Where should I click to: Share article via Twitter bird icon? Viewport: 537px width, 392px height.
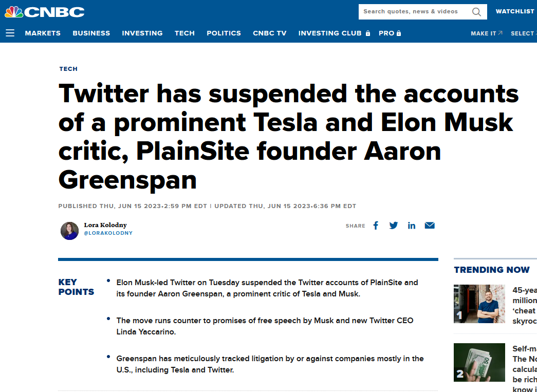(394, 225)
